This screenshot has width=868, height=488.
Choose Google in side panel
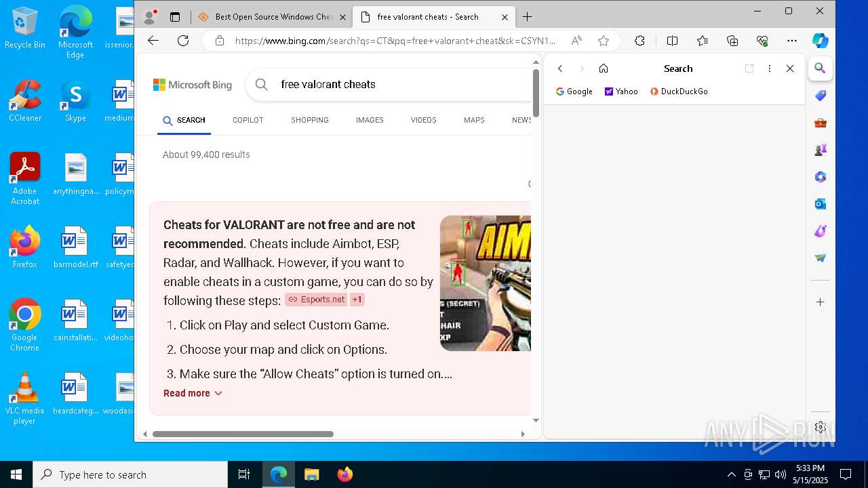(x=574, y=91)
